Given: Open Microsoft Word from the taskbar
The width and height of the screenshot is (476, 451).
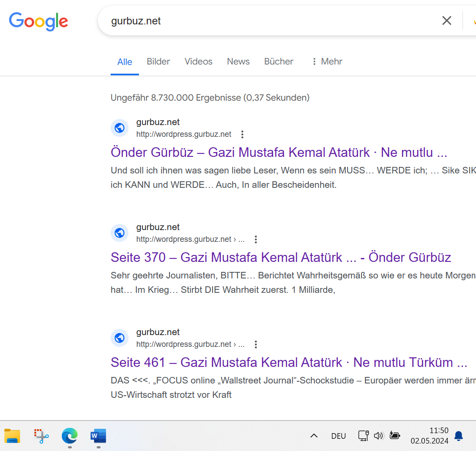Looking at the screenshot, I should 98,436.
